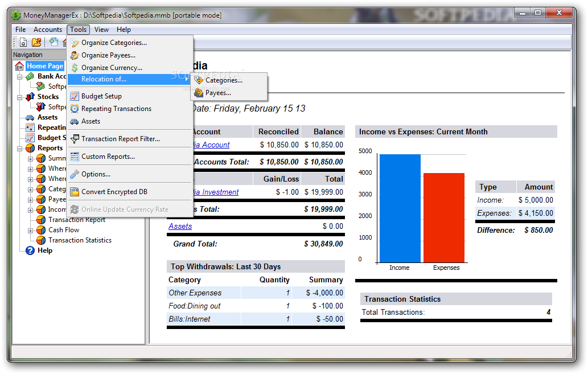
Task: Expand the second Where report node
Action: 30,179
